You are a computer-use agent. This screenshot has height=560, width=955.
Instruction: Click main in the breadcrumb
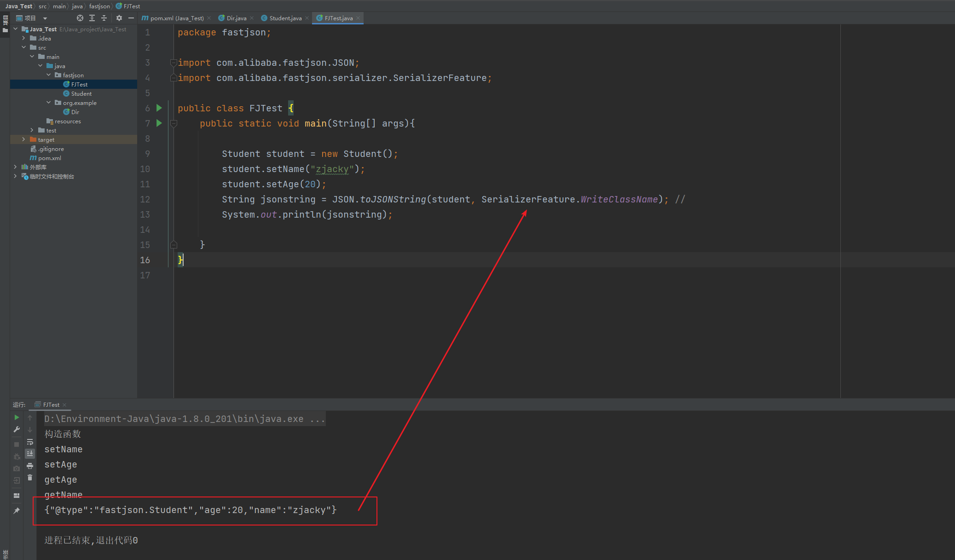(59, 6)
